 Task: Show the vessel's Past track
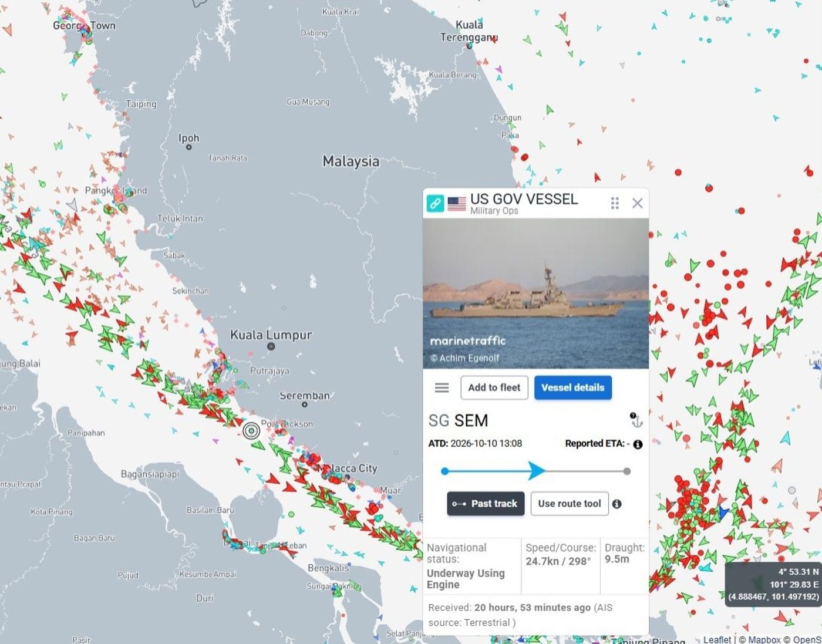tap(486, 504)
